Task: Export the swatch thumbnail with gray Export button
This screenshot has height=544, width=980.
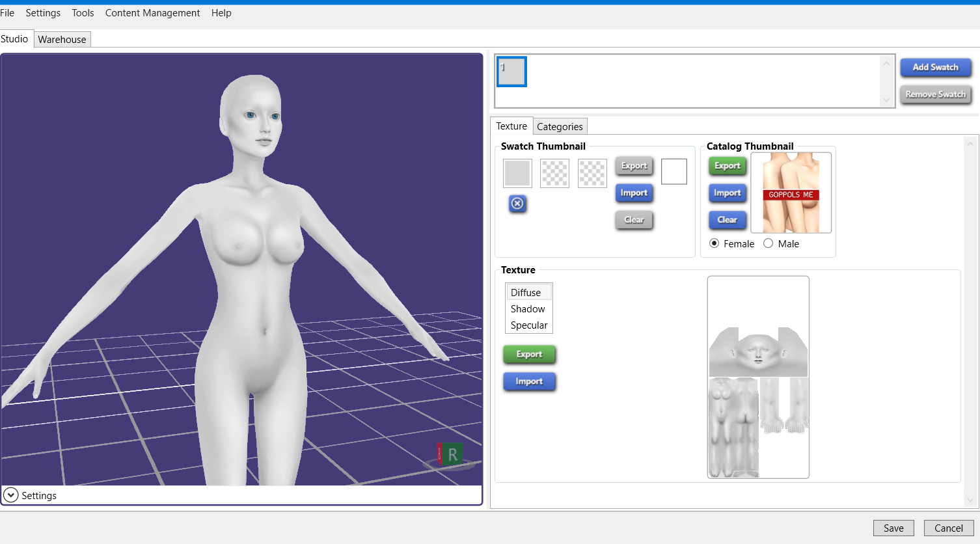Action: (634, 166)
